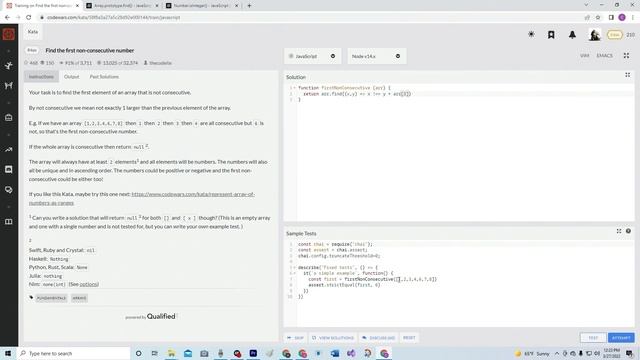
Task: Open the DISCUSS button
Action: (378, 338)
